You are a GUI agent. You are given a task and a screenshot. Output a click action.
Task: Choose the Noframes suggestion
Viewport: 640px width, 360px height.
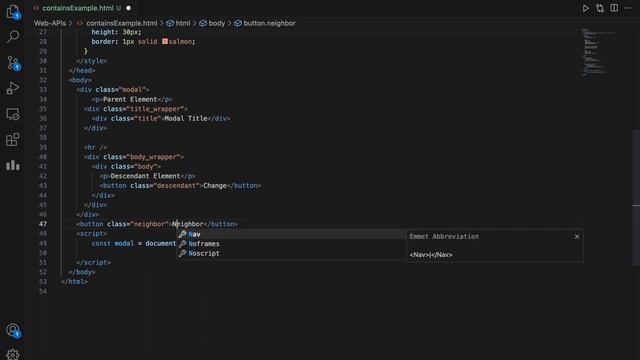pos(291,244)
